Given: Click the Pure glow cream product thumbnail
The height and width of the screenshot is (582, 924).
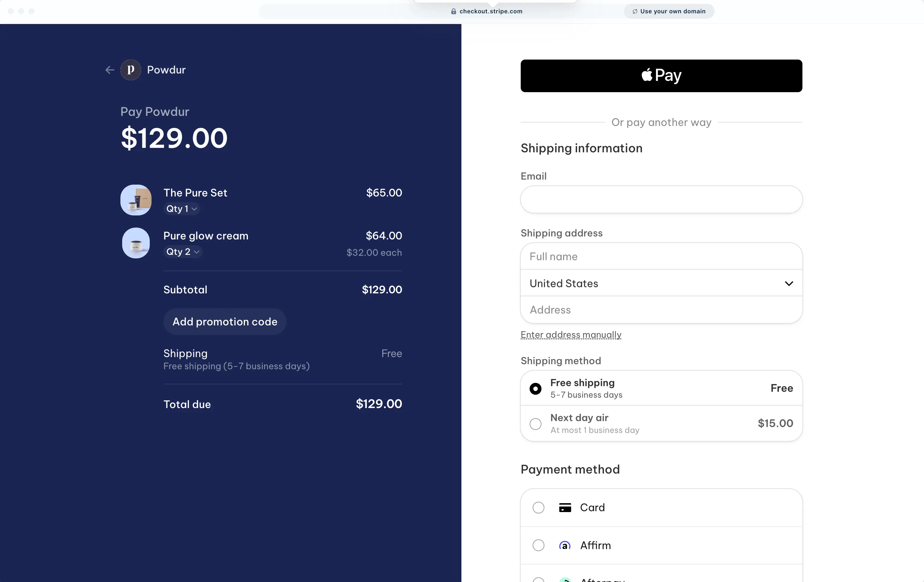Looking at the screenshot, I should (136, 243).
